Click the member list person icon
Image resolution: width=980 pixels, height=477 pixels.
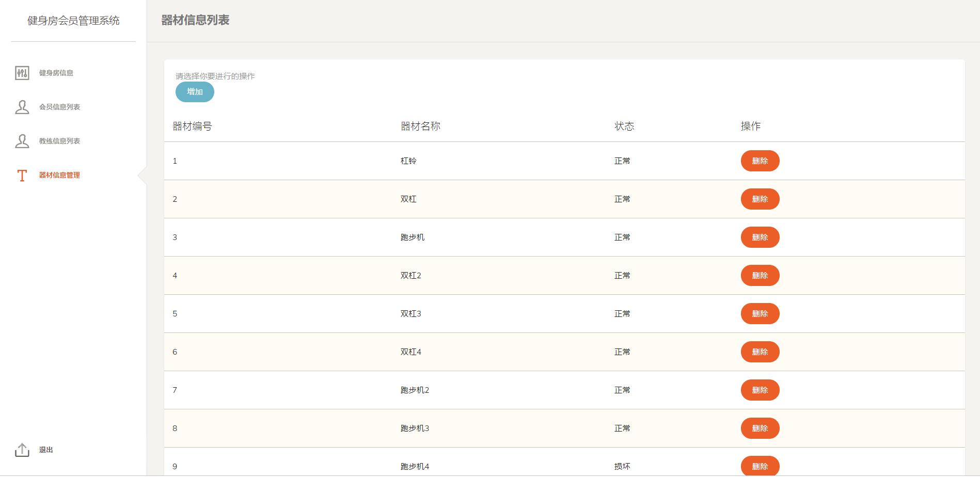point(22,107)
